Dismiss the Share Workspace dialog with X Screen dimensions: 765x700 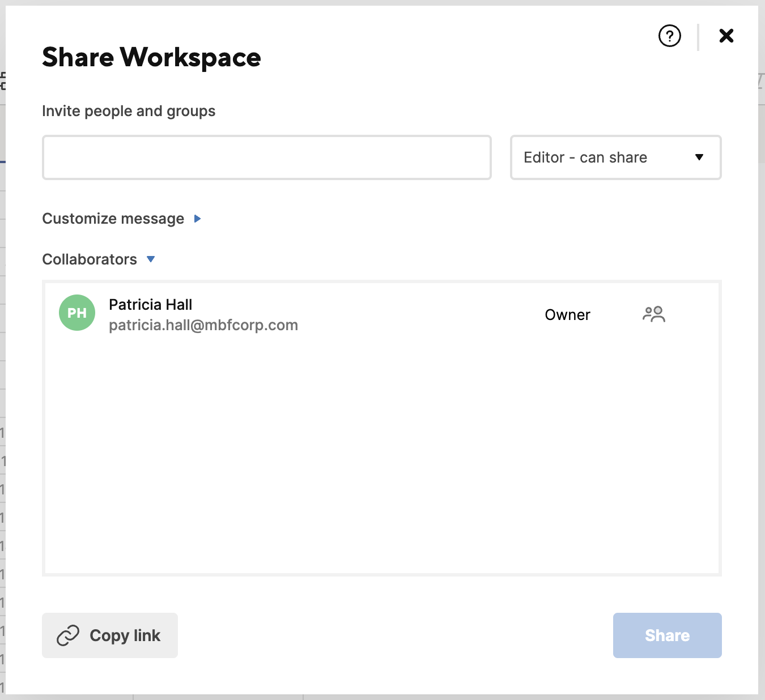726,36
